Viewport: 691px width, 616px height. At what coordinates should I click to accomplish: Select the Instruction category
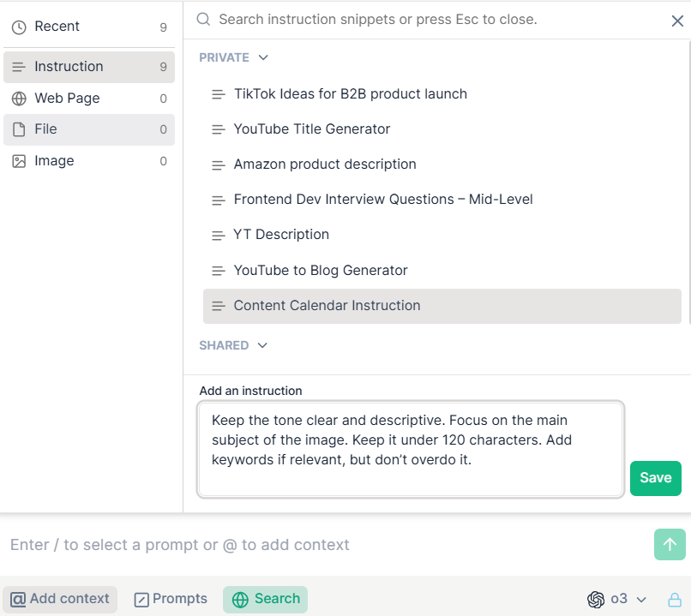89,67
